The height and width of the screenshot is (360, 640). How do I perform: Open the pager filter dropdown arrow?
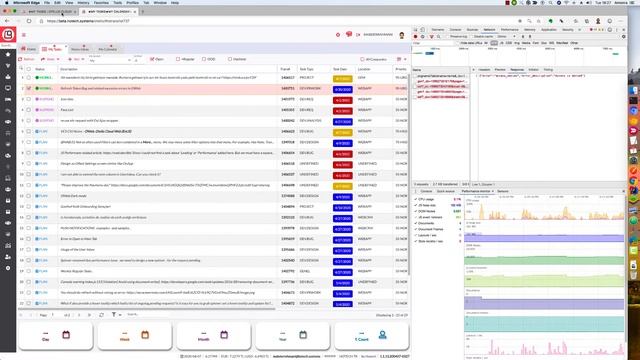click(x=120, y=315)
